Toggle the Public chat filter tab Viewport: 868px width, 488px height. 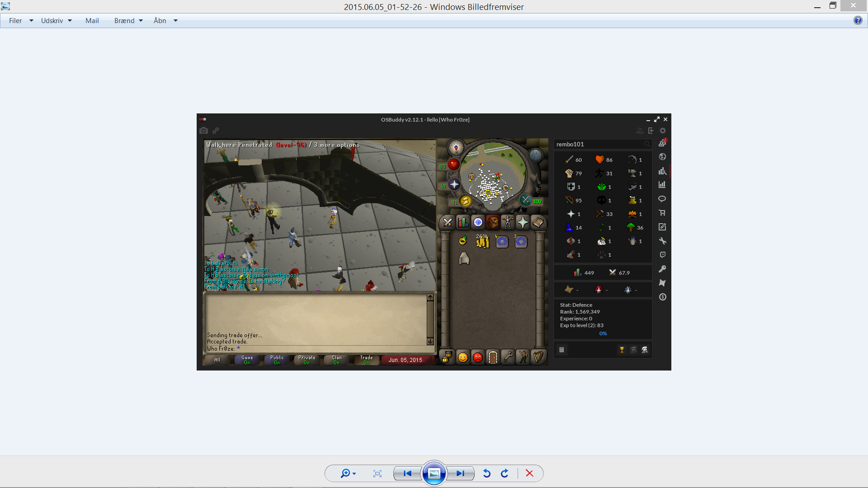[277, 360]
